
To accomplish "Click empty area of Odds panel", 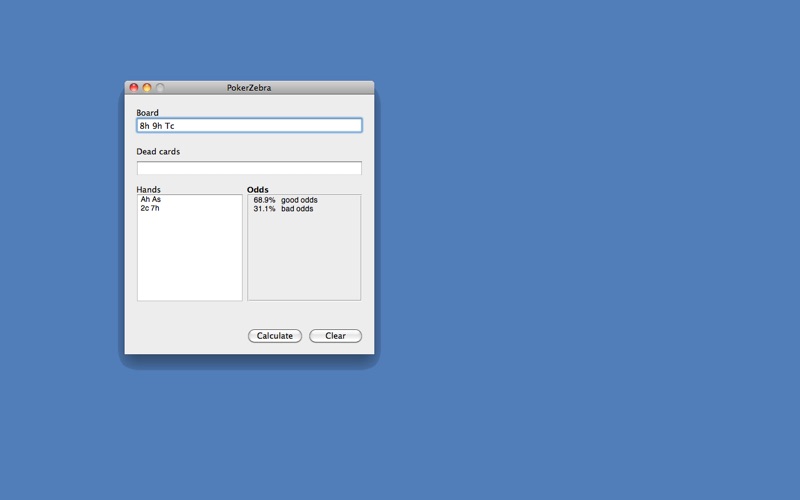I will coord(304,260).
